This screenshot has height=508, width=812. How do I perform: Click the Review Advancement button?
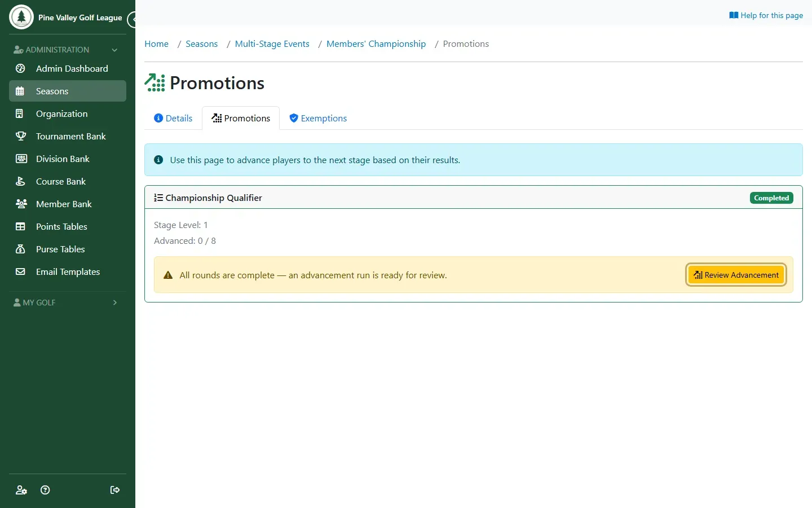coord(736,275)
